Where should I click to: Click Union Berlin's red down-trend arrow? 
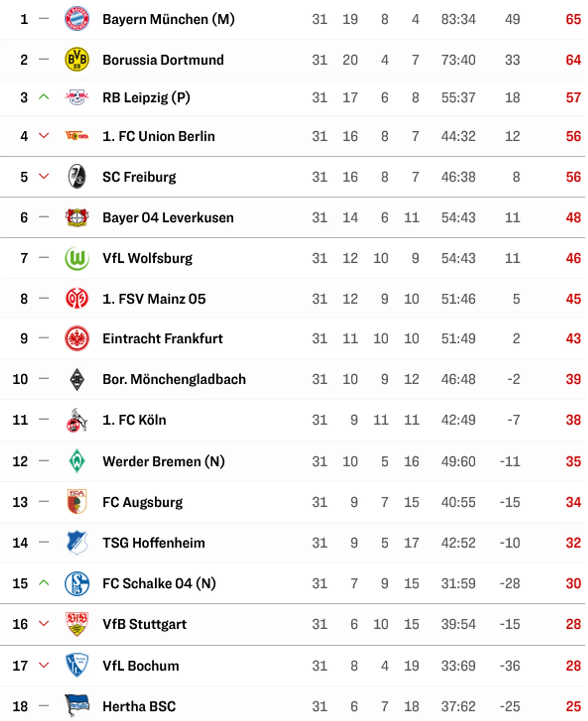[x=43, y=136]
